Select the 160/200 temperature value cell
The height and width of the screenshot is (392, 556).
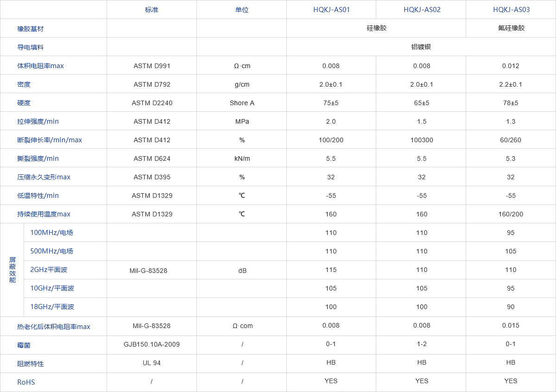click(x=511, y=214)
